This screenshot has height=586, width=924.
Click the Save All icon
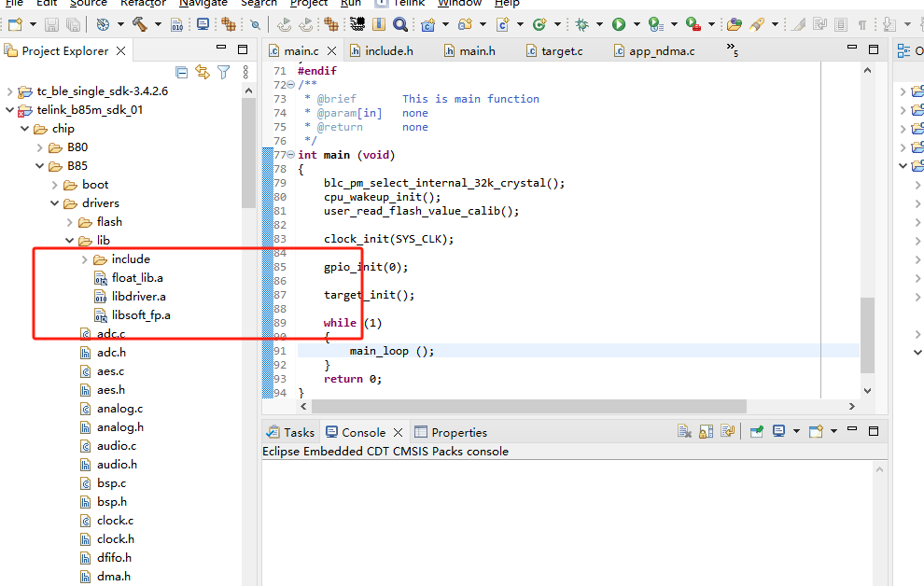(x=73, y=24)
